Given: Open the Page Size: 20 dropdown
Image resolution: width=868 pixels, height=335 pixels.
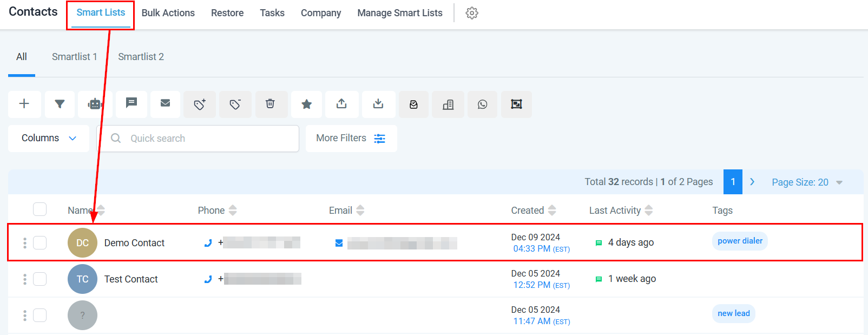Looking at the screenshot, I should tap(807, 182).
